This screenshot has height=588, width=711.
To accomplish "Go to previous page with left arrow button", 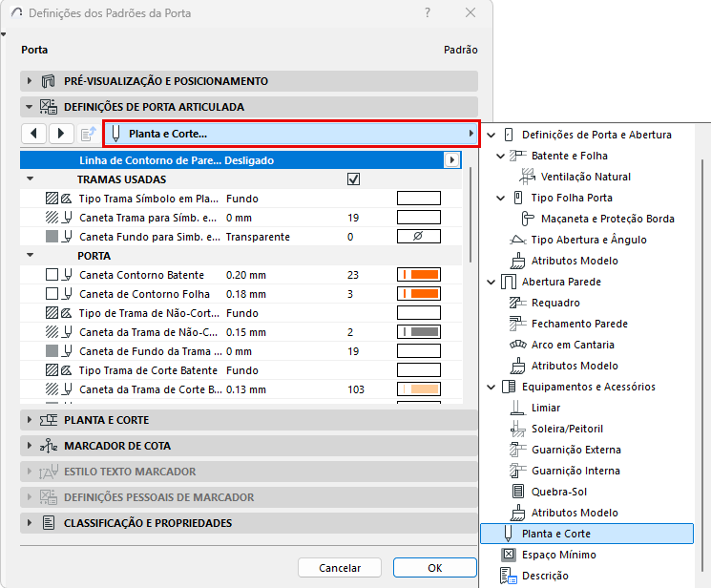I will point(33,134).
